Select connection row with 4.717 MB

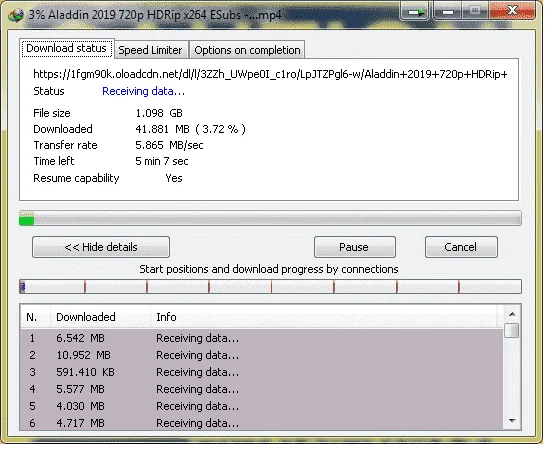pyautogui.click(x=262, y=423)
